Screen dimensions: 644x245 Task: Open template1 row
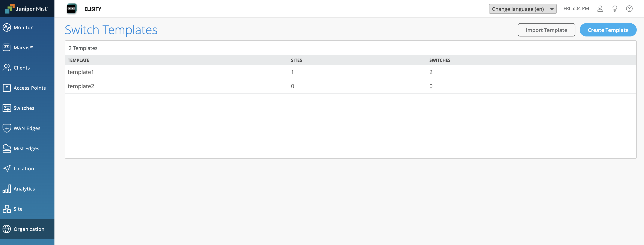pos(81,72)
